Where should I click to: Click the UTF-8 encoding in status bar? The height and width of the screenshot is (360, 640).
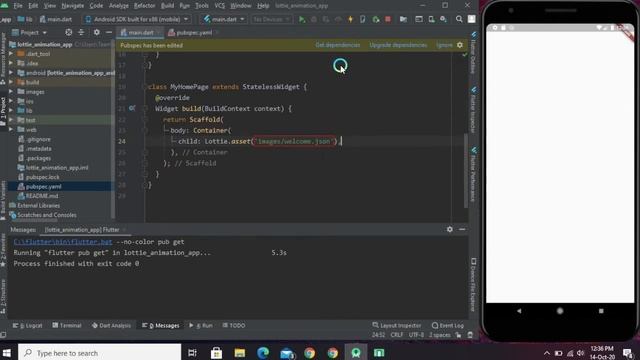coord(416,335)
